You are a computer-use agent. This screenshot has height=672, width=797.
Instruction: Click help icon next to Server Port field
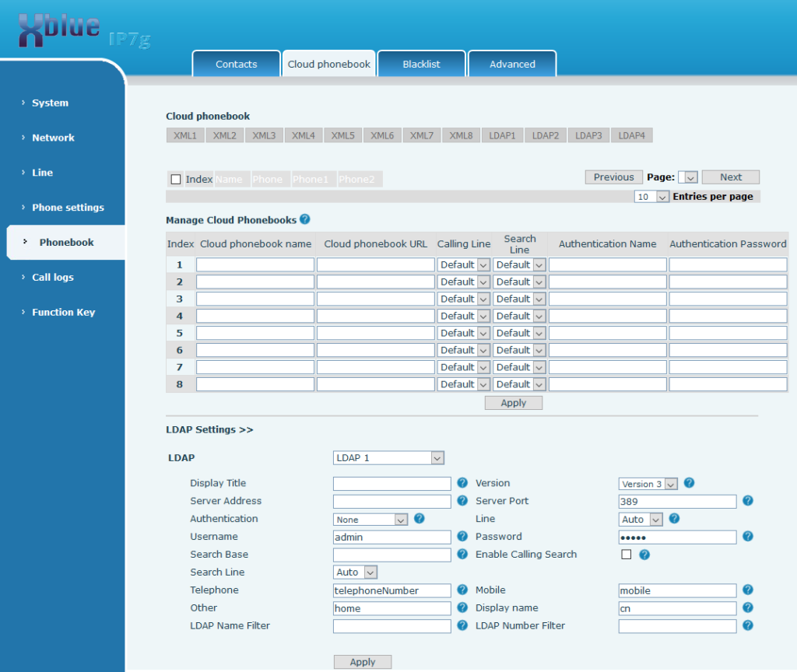click(x=748, y=501)
